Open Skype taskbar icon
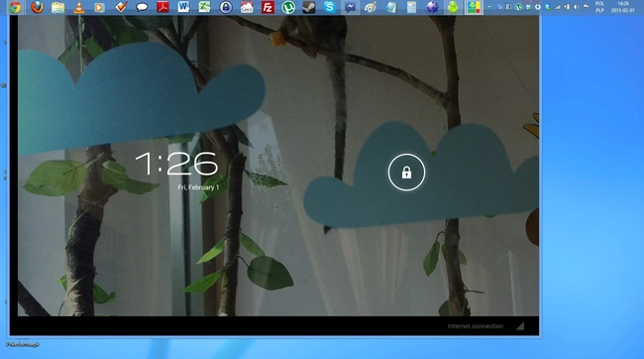The image size is (644, 359). coord(329,7)
